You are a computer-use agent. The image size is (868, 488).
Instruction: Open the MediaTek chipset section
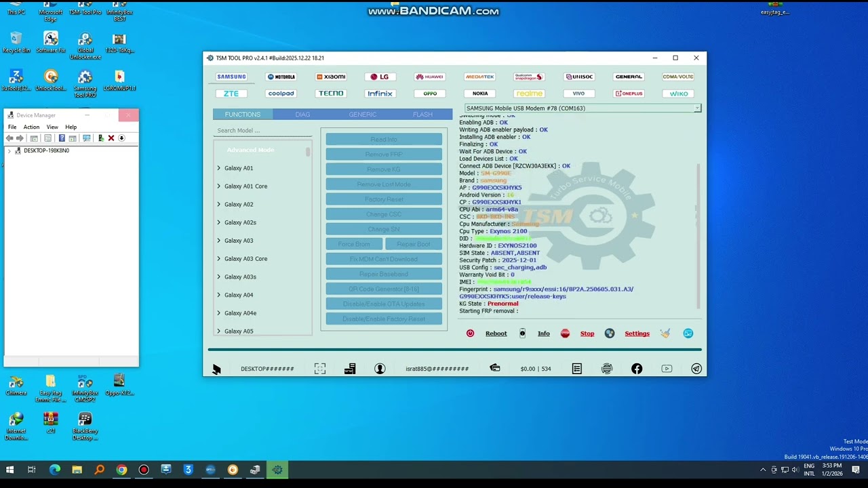(480, 77)
